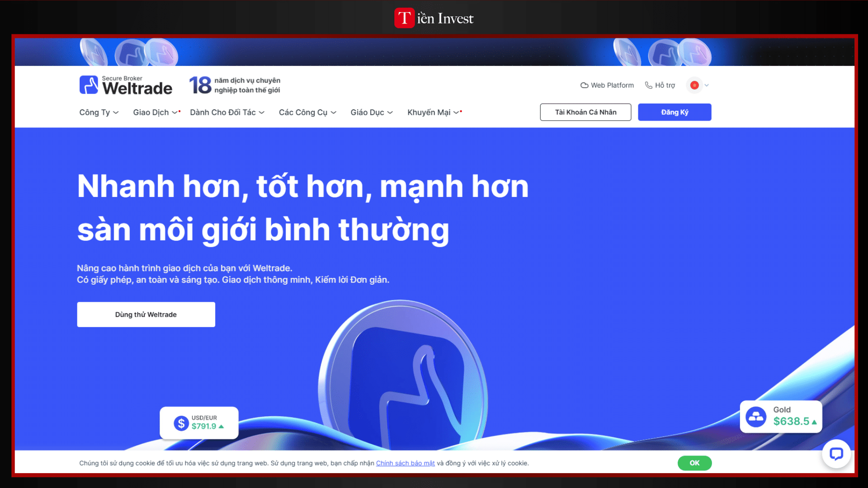Click the Hỗ trợ phone icon
Viewport: 868px width, 488px height.
tap(648, 85)
